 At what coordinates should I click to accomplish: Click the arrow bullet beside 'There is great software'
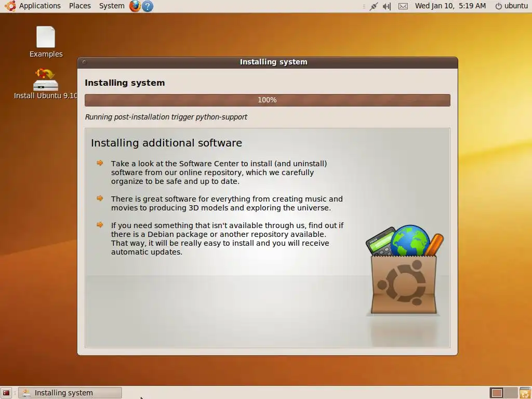tap(100, 198)
